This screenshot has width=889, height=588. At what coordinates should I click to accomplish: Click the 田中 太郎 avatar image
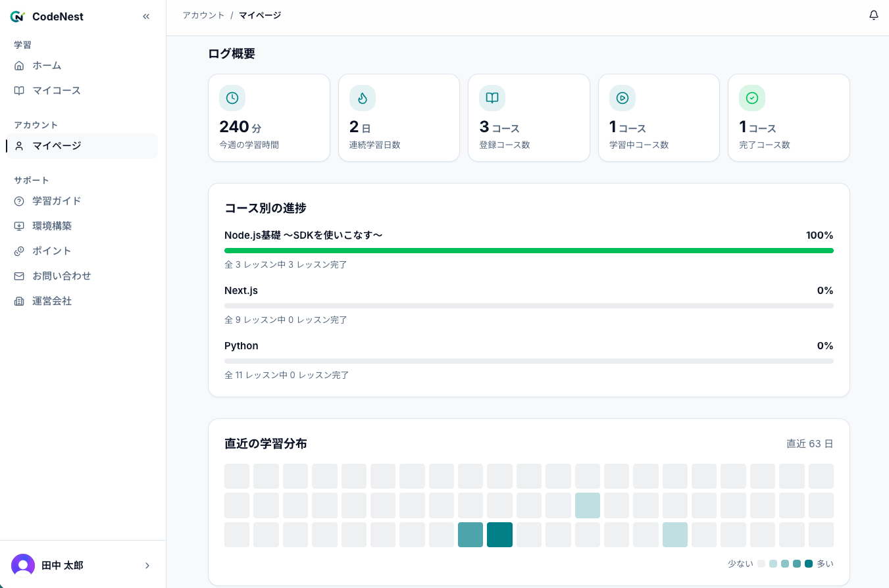[23, 566]
